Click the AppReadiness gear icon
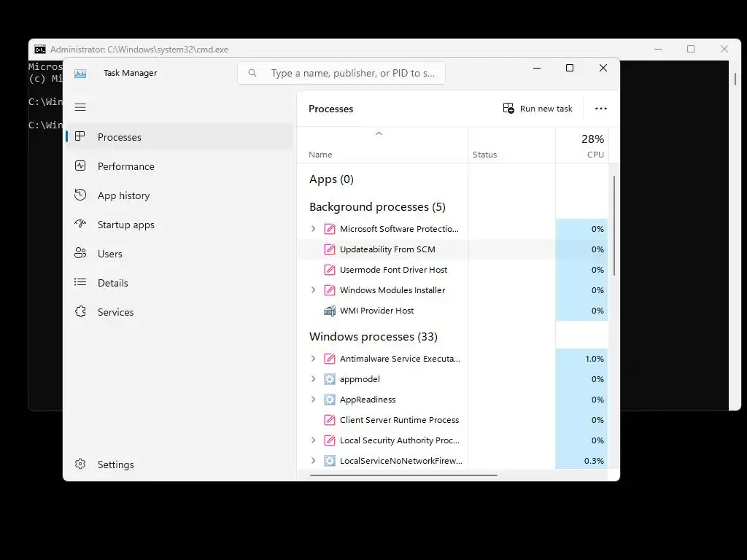The width and height of the screenshot is (747, 560). 329,400
